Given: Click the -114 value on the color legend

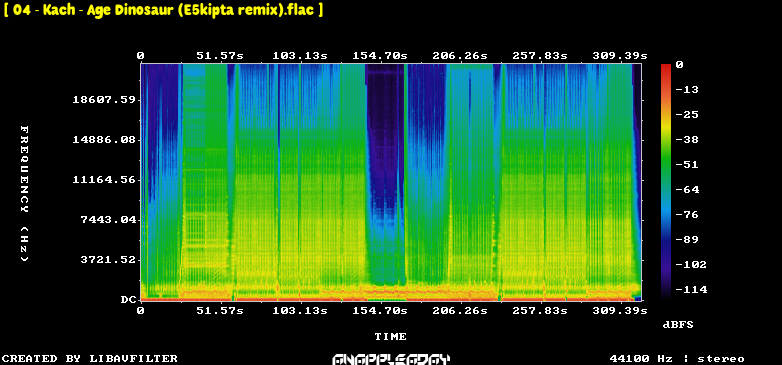Looking at the screenshot, I should pos(691,289).
